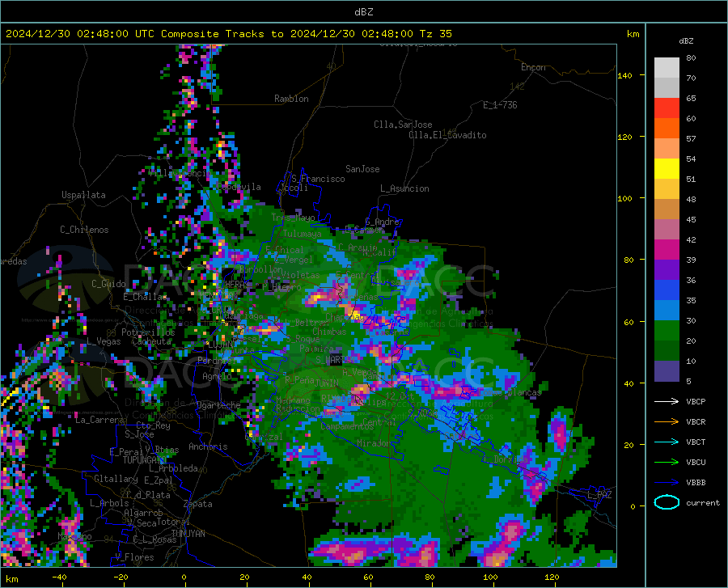
Task: Click the 'Ugarteche' place label
Action: click(x=218, y=405)
